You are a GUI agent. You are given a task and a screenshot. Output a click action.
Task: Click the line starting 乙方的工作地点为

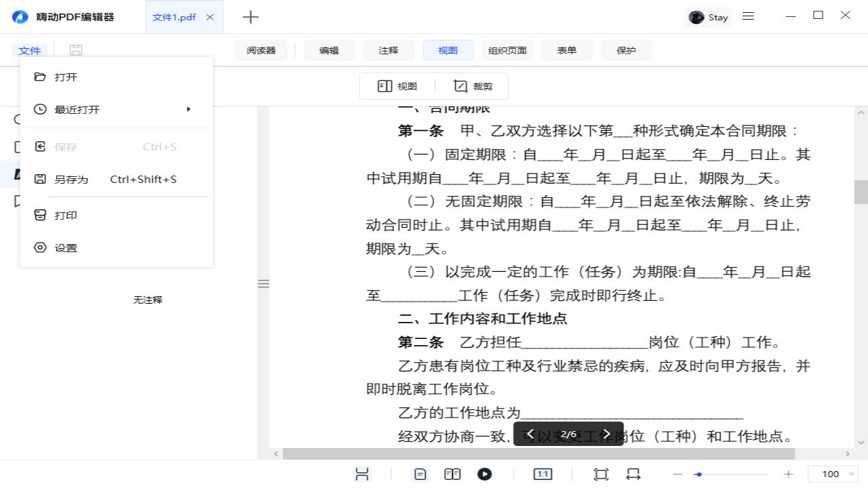(570, 412)
